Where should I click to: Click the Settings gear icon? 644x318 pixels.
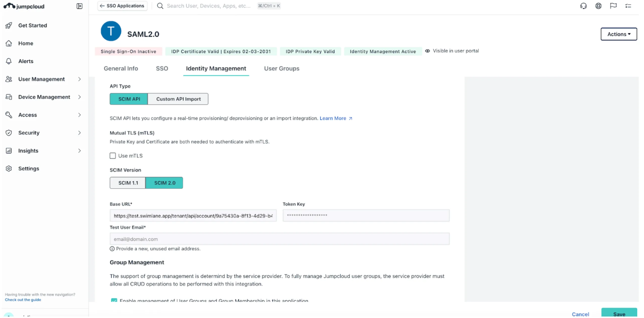[x=9, y=168]
